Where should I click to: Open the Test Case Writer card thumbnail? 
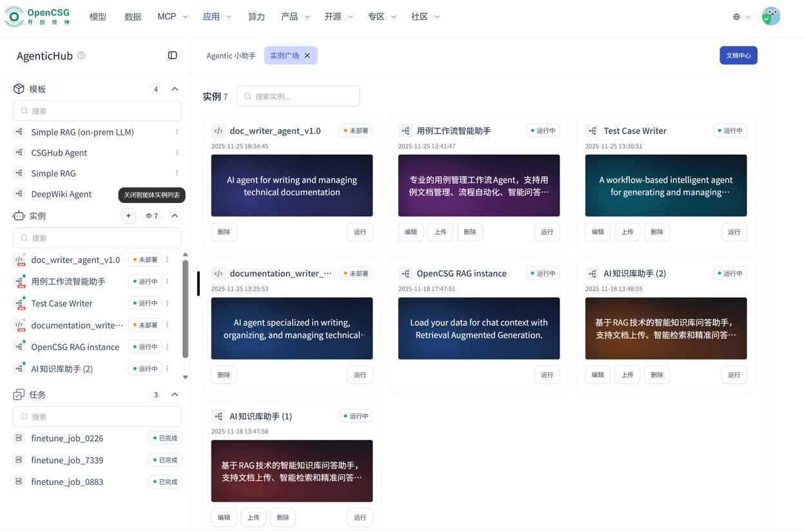point(665,186)
